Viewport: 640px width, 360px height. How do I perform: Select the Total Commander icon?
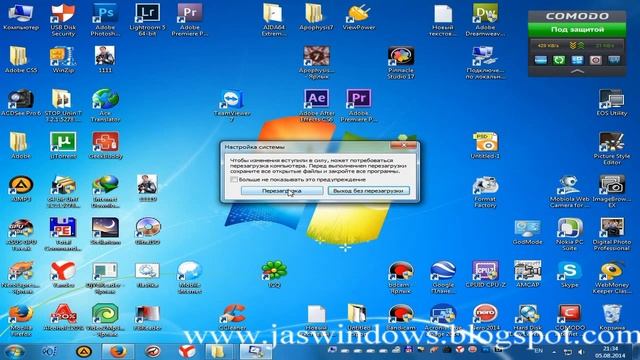[x=63, y=234]
